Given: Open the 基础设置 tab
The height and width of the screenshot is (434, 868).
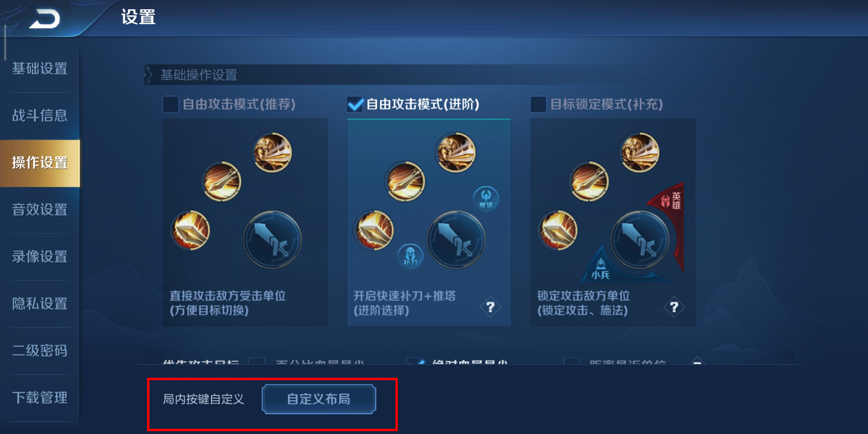Looking at the screenshot, I should 40,69.
